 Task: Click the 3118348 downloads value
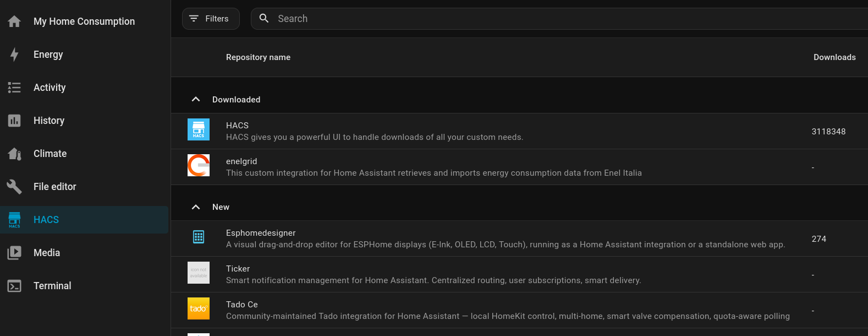pos(828,132)
